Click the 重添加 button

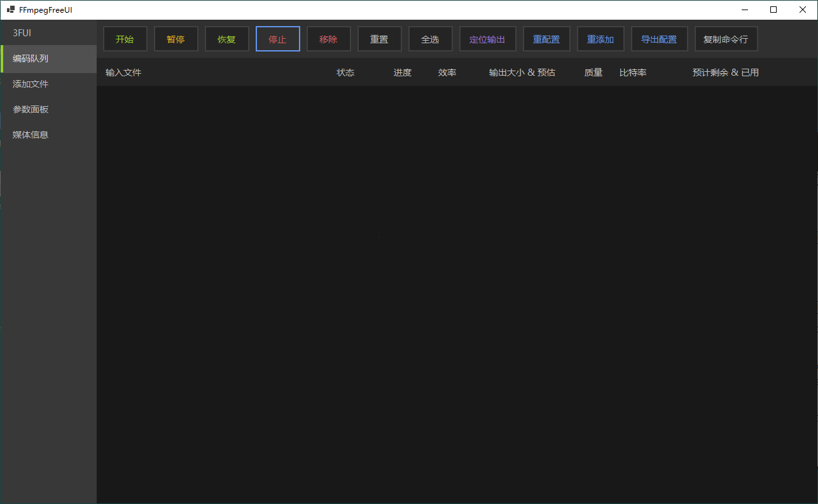600,39
